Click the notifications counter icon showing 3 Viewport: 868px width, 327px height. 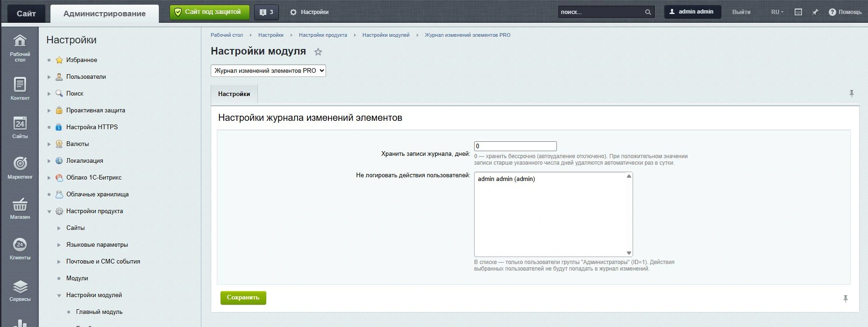(266, 12)
